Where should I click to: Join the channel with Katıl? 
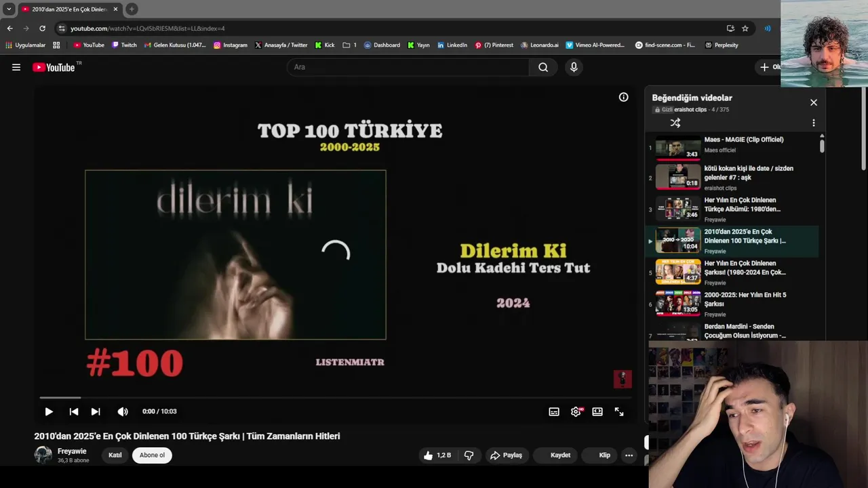[115, 455]
